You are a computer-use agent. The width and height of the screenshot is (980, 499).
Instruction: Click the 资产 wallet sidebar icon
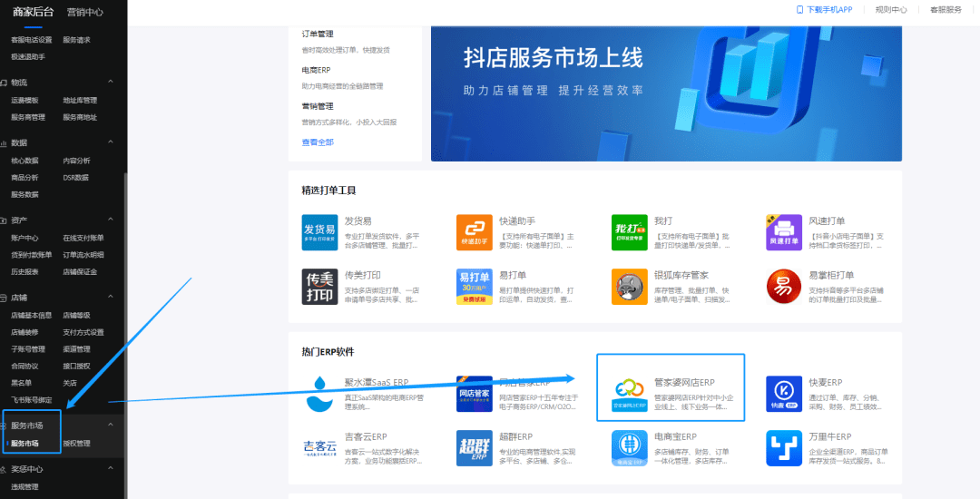(x=4, y=220)
